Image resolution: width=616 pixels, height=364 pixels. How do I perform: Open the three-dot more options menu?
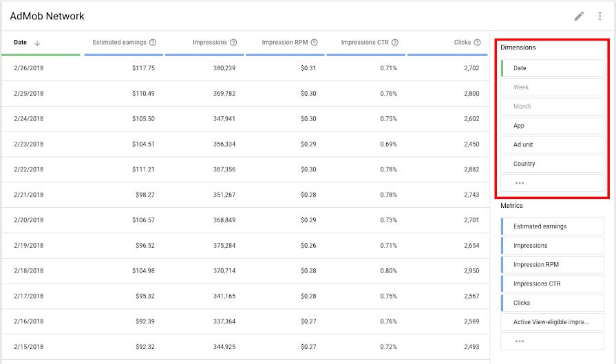(599, 16)
